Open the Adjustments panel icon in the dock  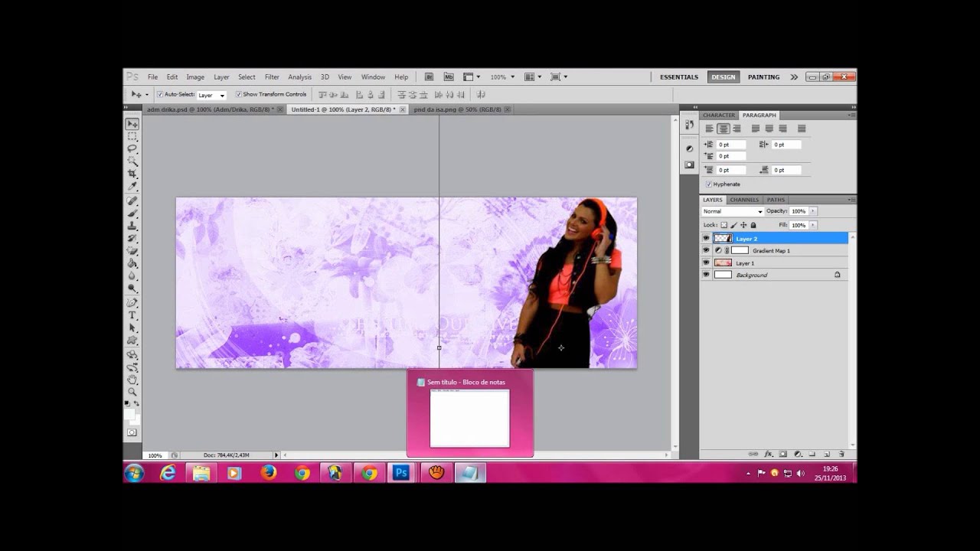(689, 148)
